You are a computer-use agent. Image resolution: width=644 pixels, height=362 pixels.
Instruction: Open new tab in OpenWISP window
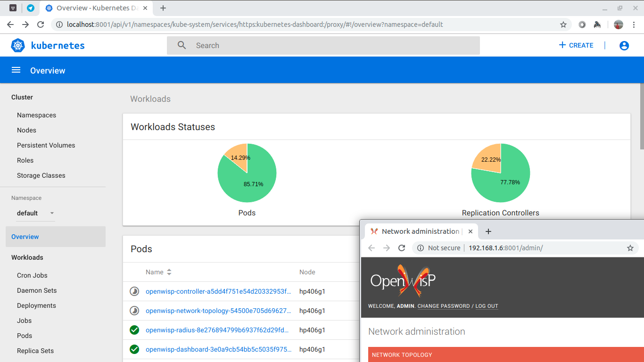click(488, 231)
